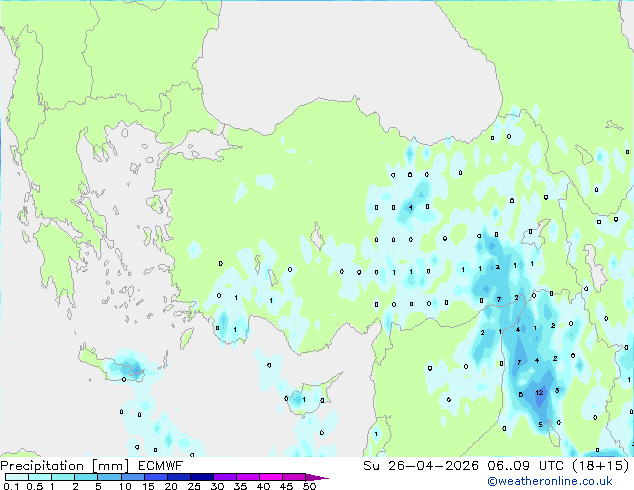Click the '35' legend tick label
634x490 pixels.
pos(240,486)
